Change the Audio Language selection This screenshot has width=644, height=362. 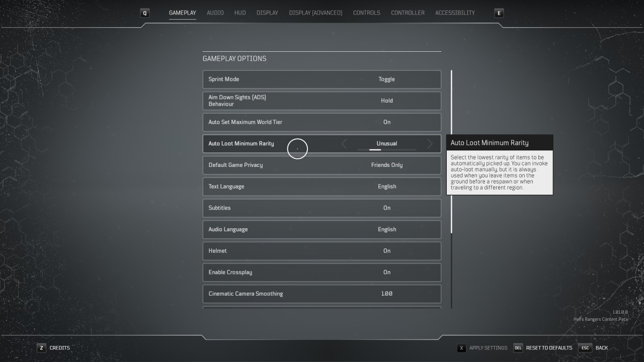pos(386,229)
